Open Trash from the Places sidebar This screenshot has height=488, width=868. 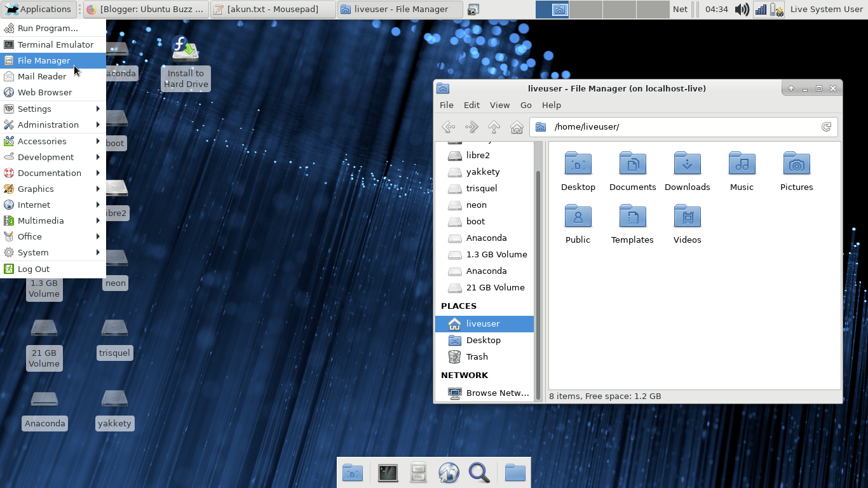[477, 356]
